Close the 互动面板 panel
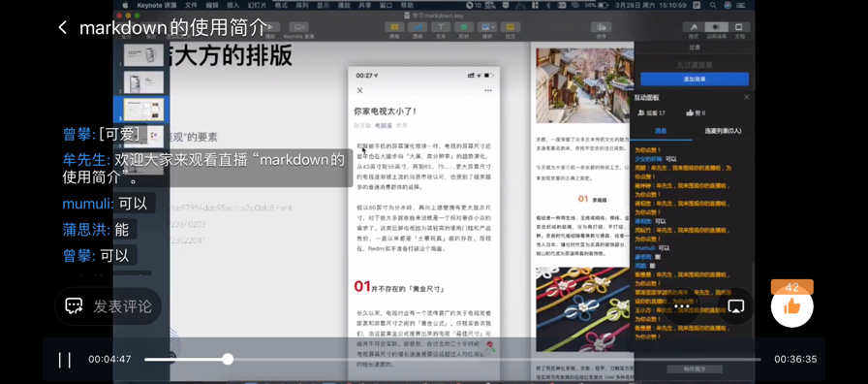The width and height of the screenshot is (868, 384). [x=746, y=97]
